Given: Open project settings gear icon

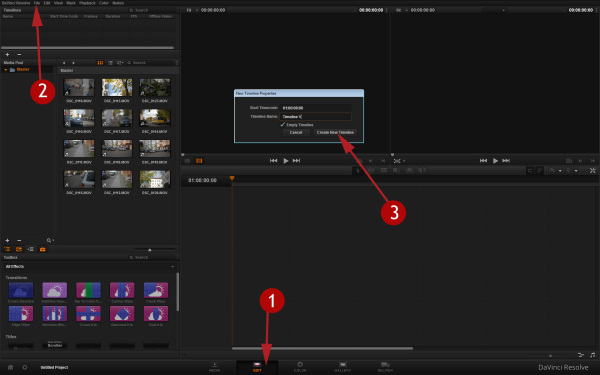Looking at the screenshot, I should click(x=24, y=367).
